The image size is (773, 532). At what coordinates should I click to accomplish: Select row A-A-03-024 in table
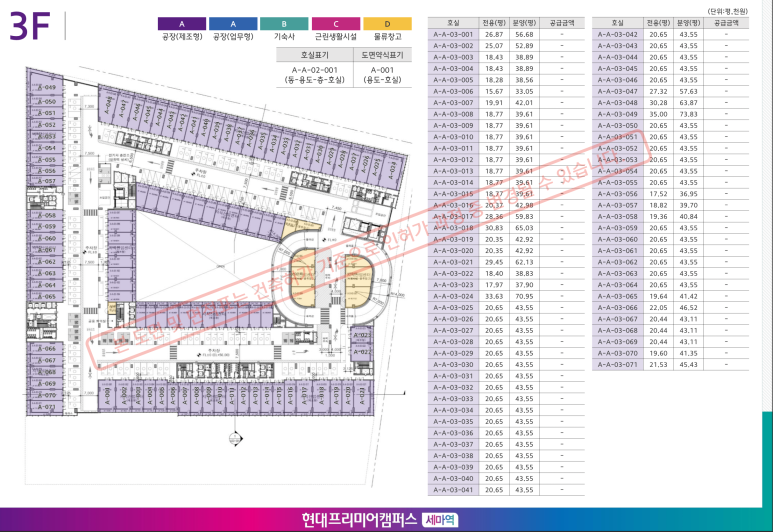506,296
